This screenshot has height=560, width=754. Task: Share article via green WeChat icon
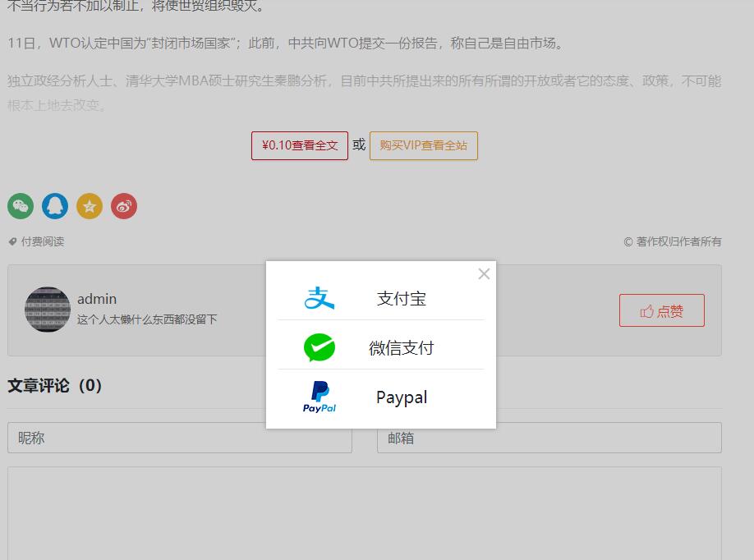click(x=21, y=206)
